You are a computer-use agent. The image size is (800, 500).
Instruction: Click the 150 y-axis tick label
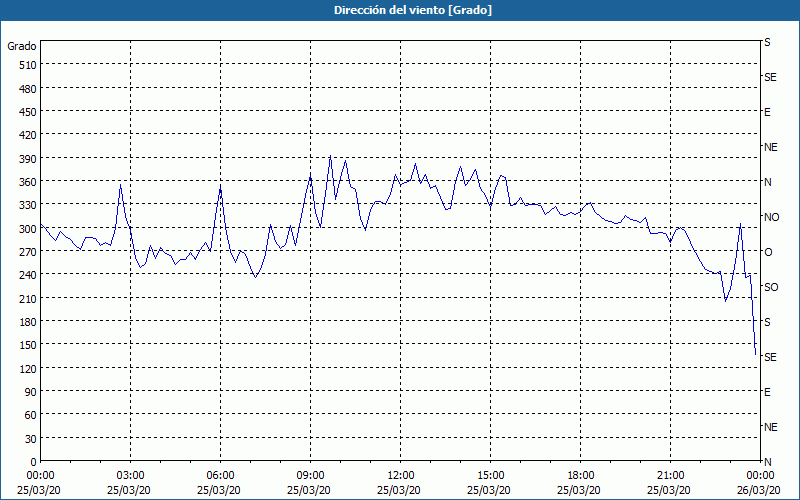point(28,345)
